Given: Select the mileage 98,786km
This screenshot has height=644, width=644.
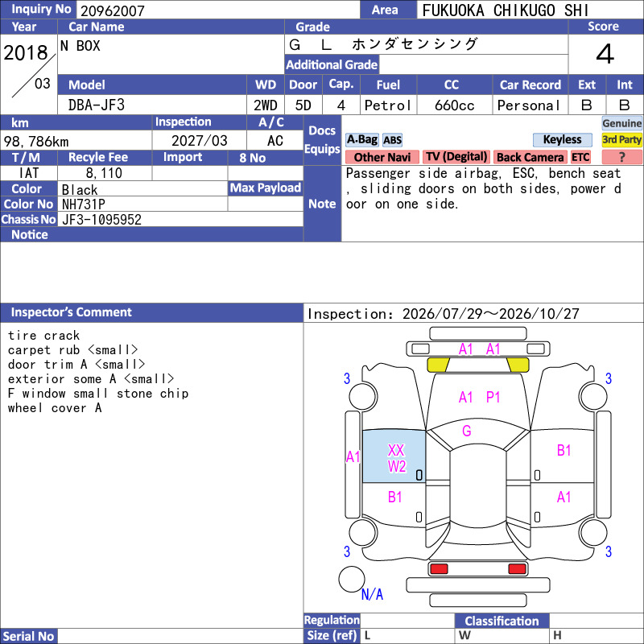Looking at the screenshot, I should tap(36, 142).
